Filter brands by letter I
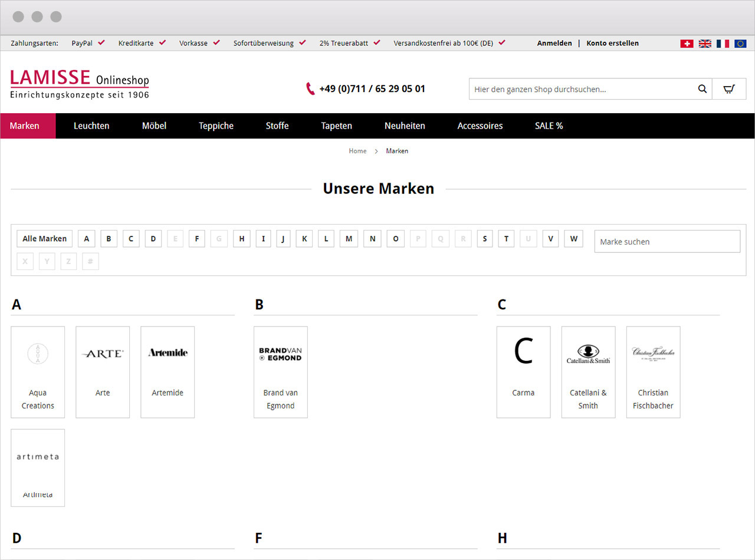The height and width of the screenshot is (560, 755). [263, 239]
